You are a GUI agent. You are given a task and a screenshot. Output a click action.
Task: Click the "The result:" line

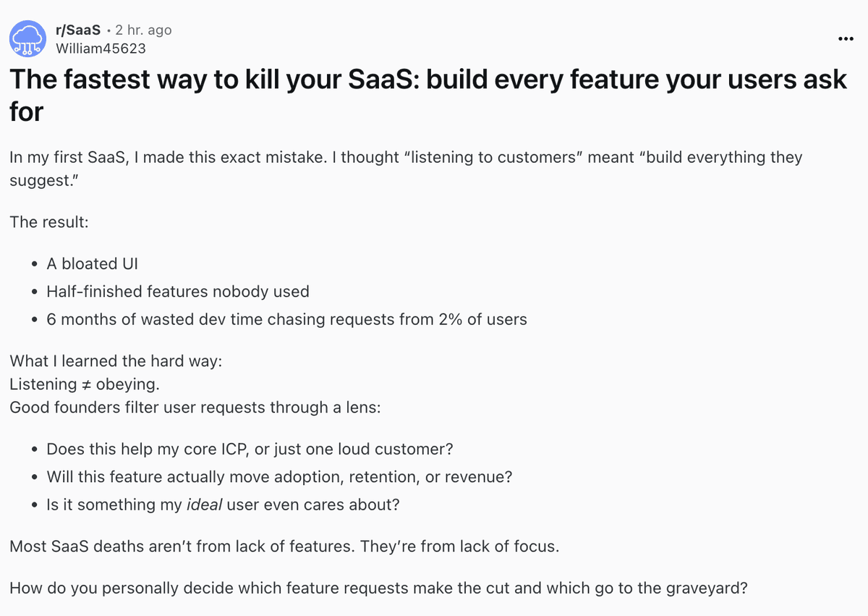coord(49,221)
